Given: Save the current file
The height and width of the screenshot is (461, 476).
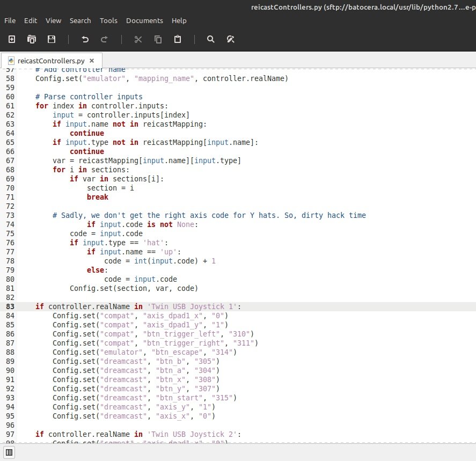Looking at the screenshot, I should pos(52,39).
